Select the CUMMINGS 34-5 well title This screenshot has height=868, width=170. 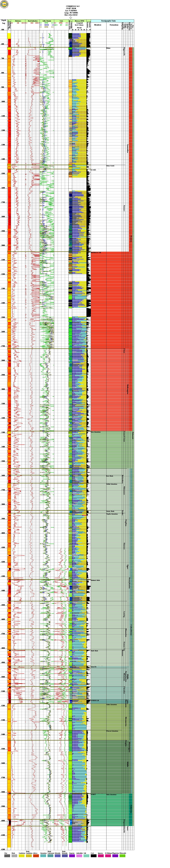coord(73,6)
